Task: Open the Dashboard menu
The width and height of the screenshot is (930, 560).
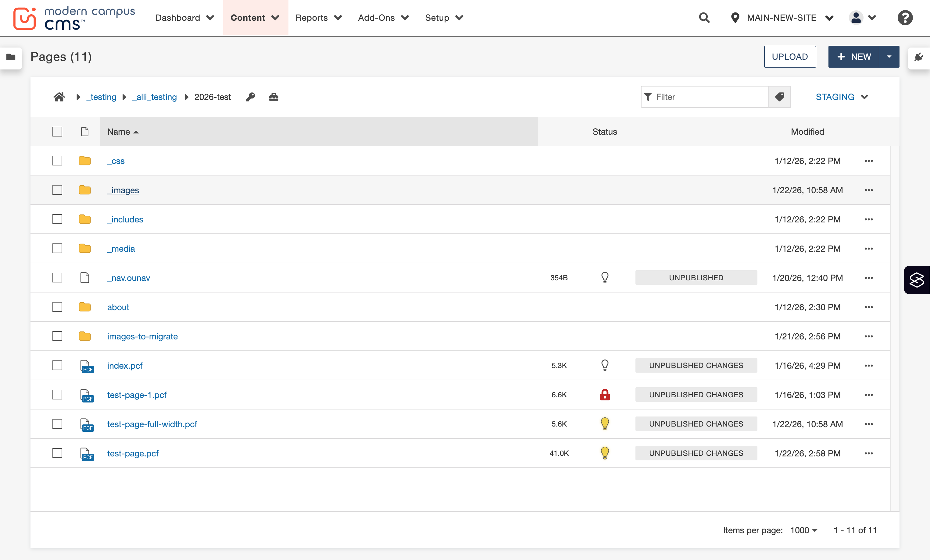Action: [x=184, y=18]
